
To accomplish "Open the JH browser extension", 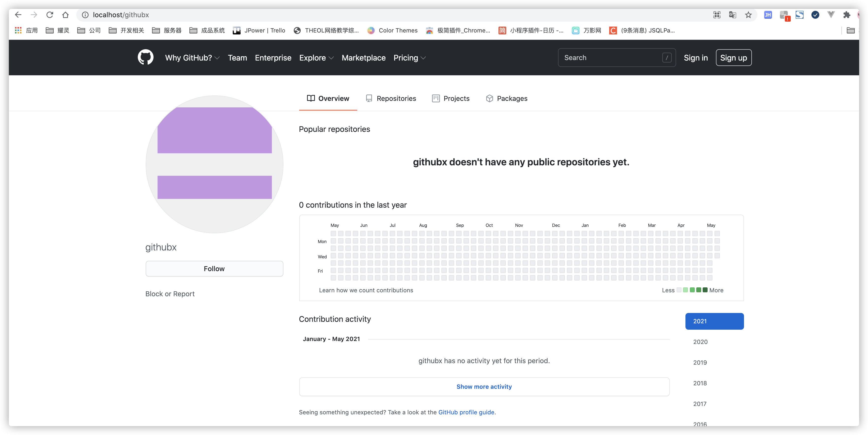I will 768,15.
